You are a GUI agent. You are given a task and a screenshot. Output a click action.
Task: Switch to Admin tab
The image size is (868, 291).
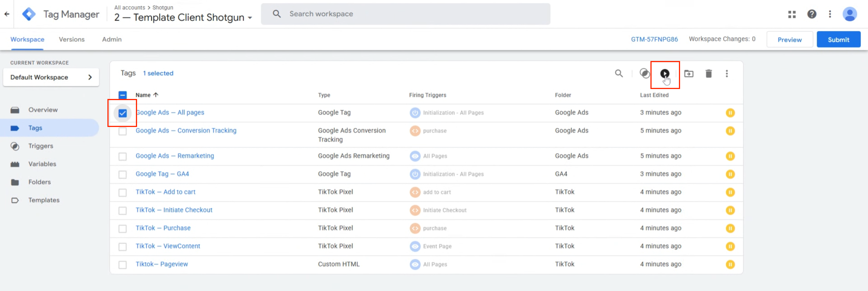[x=112, y=39]
